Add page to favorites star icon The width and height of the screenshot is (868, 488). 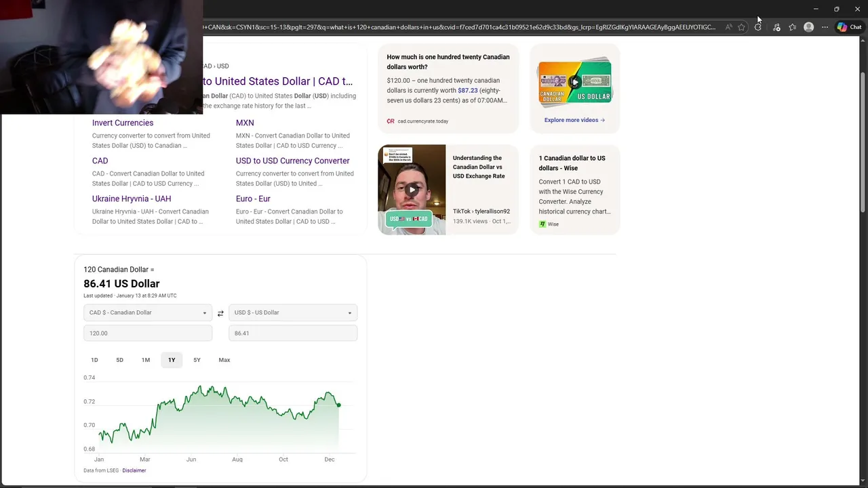pos(742,27)
